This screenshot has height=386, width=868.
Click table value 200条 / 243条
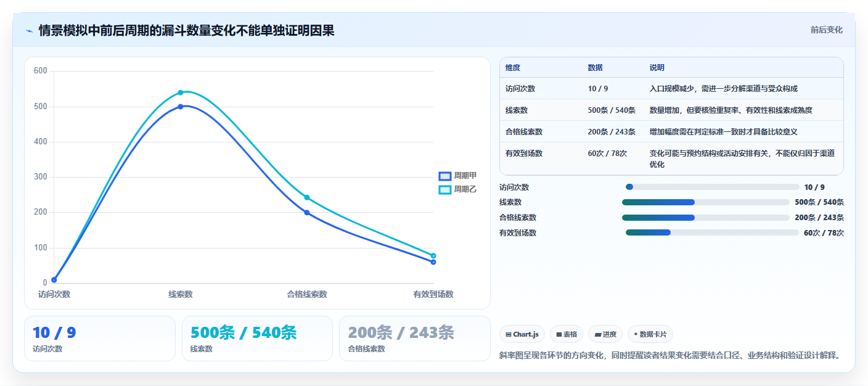pos(612,132)
